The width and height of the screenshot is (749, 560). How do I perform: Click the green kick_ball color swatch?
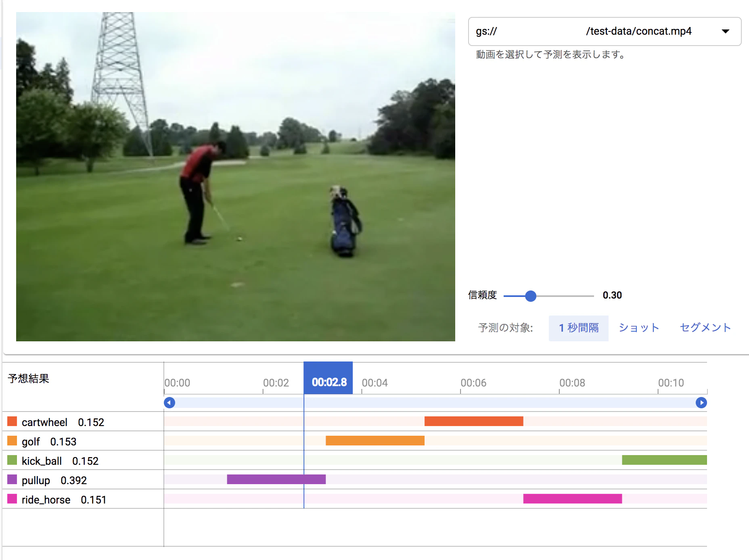coord(12,460)
